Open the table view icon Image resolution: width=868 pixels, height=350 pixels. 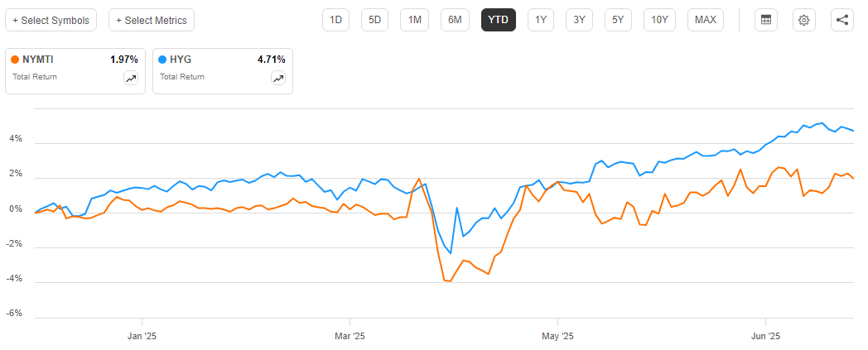click(x=766, y=20)
